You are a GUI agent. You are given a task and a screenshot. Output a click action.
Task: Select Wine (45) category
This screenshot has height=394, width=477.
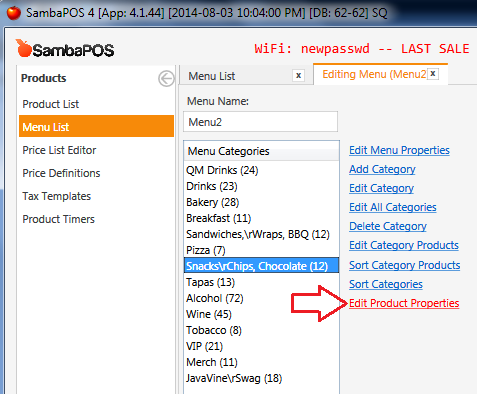point(261,314)
